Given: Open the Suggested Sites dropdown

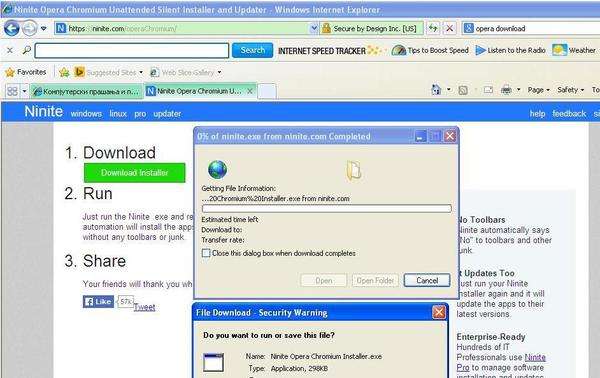Looking at the screenshot, I should (109, 72).
